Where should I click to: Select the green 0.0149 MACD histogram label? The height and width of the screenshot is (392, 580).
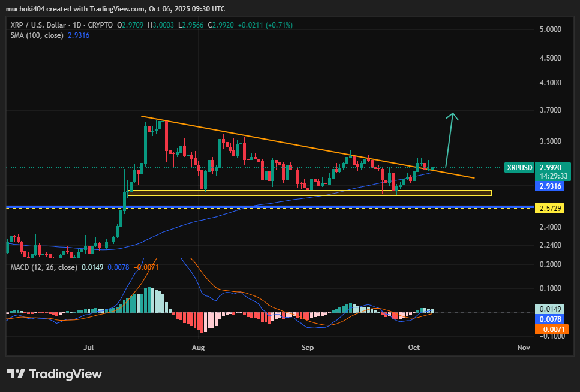[x=549, y=310]
